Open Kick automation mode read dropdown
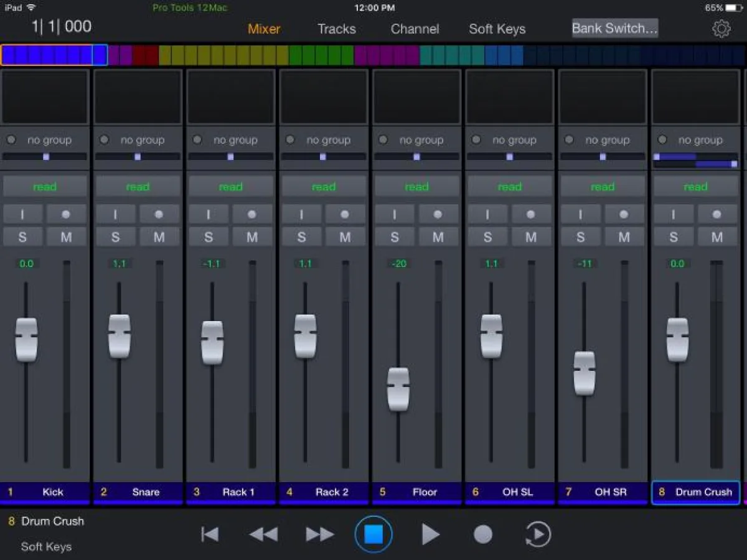 tap(45, 187)
